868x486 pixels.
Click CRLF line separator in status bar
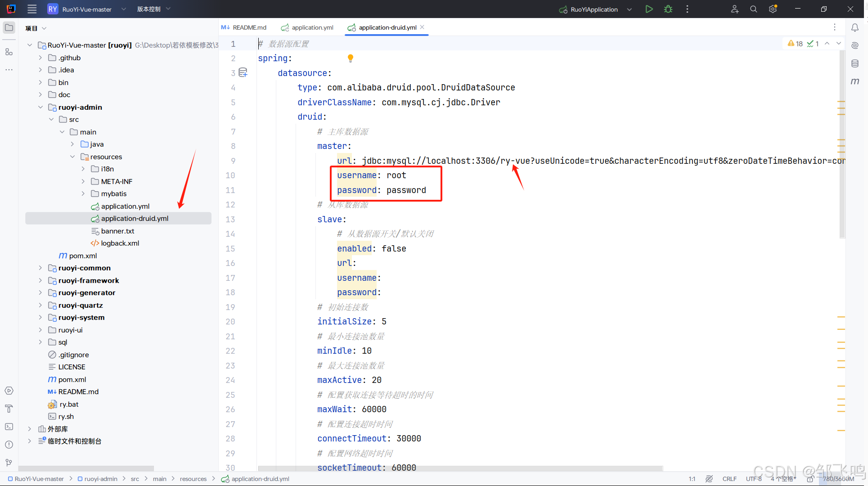point(729,479)
